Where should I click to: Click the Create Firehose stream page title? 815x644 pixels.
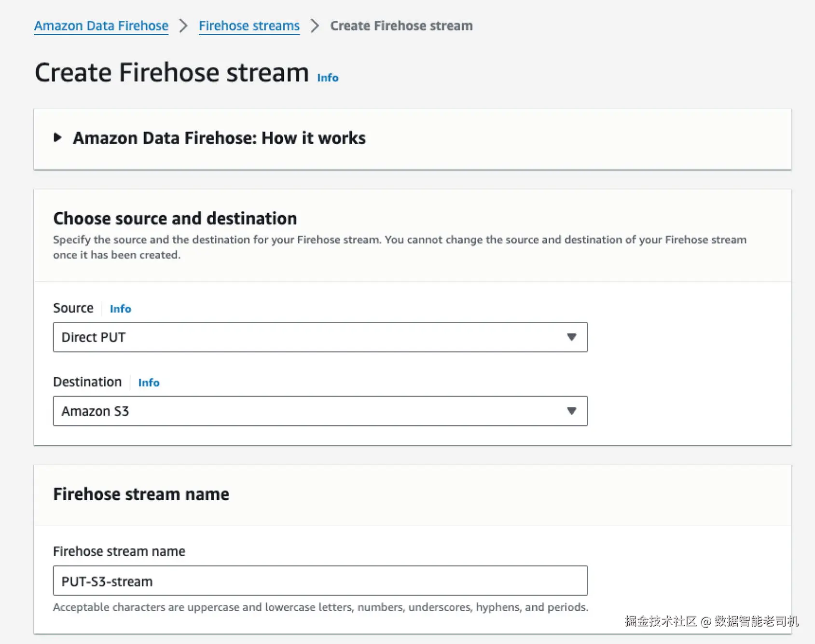point(172,73)
